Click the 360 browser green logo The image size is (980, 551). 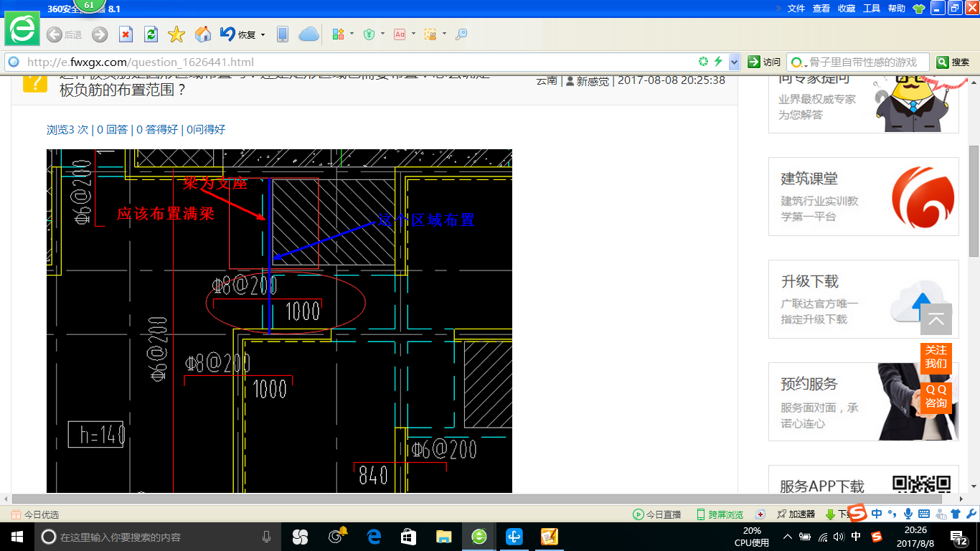click(23, 29)
